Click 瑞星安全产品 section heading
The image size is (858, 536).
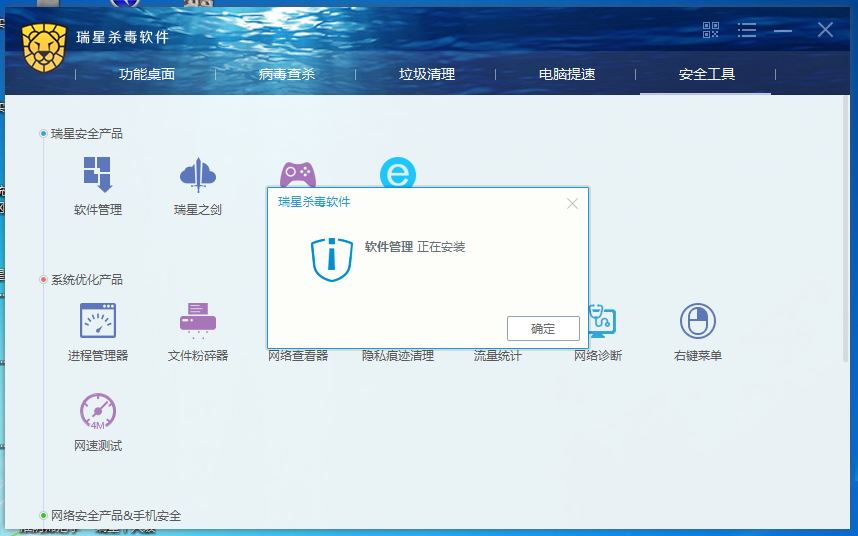pos(86,133)
